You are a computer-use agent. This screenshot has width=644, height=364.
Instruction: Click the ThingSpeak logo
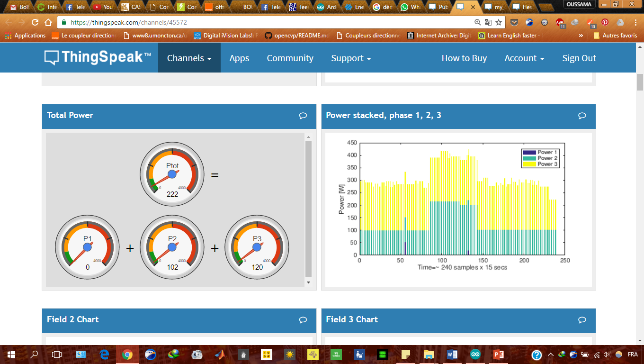pyautogui.click(x=98, y=58)
